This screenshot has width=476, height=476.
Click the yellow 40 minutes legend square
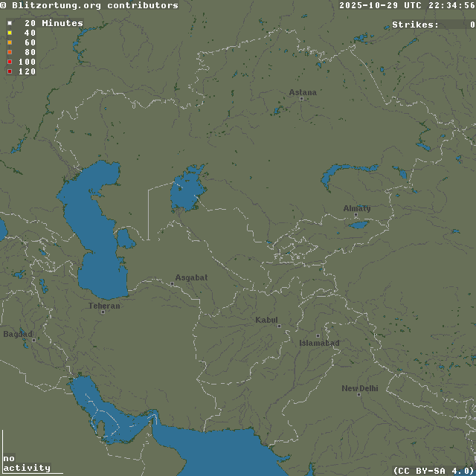click(10, 33)
